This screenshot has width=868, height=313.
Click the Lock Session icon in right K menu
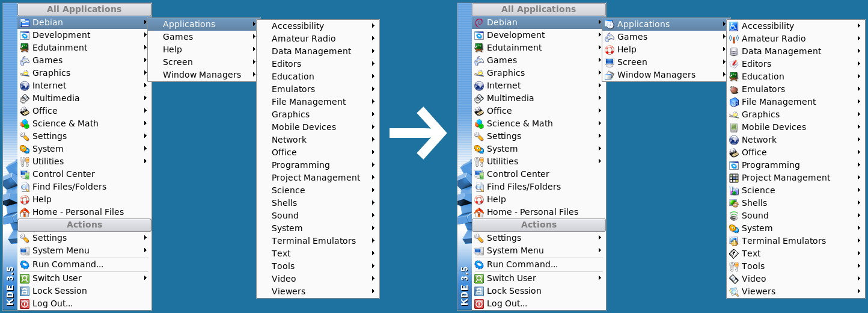[479, 291]
